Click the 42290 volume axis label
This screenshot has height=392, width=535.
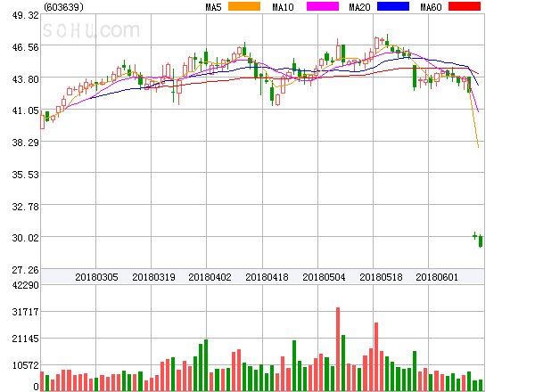(x=26, y=285)
